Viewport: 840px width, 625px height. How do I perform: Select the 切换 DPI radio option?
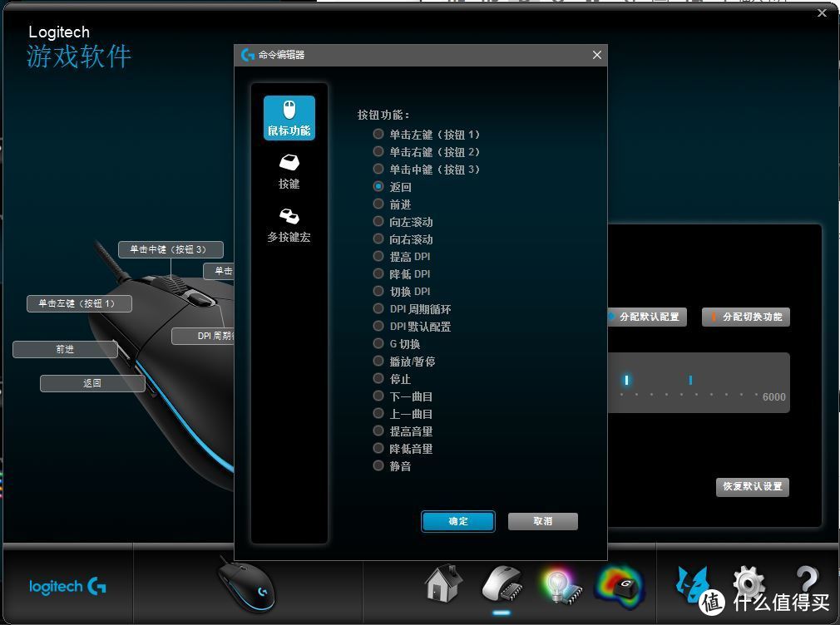[378, 292]
